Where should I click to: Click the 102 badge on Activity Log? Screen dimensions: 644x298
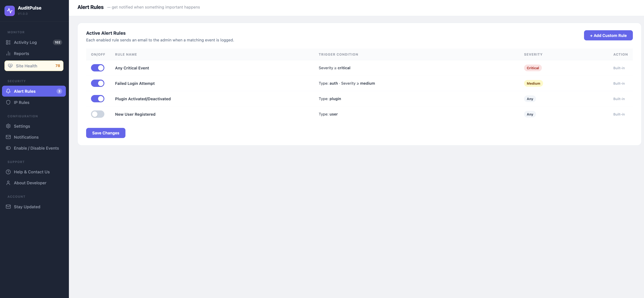pyautogui.click(x=58, y=42)
